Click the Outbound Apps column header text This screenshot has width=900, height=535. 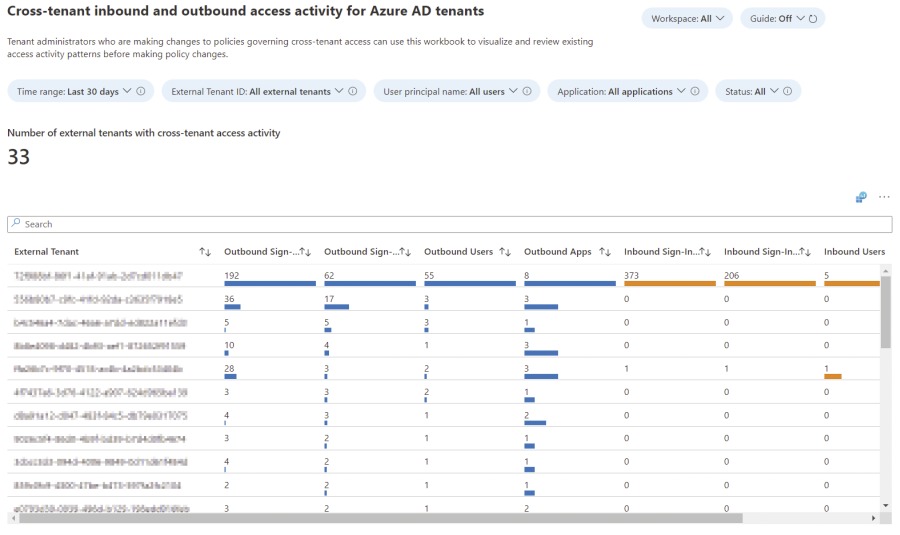(x=557, y=252)
